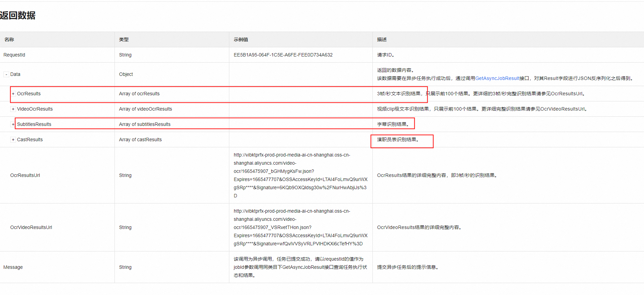The image size is (644, 295).
Task: Collapse the Data row expander
Action: 6,74
